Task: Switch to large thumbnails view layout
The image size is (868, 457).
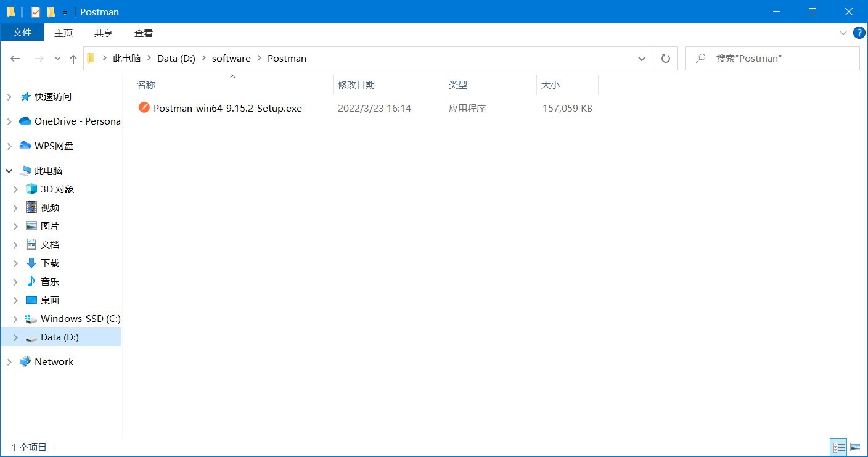Action: 855,447
